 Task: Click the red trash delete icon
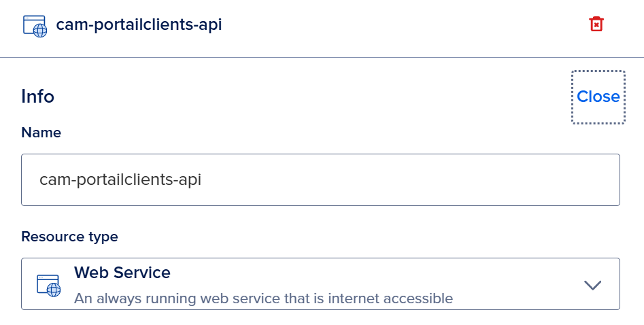[x=596, y=24]
